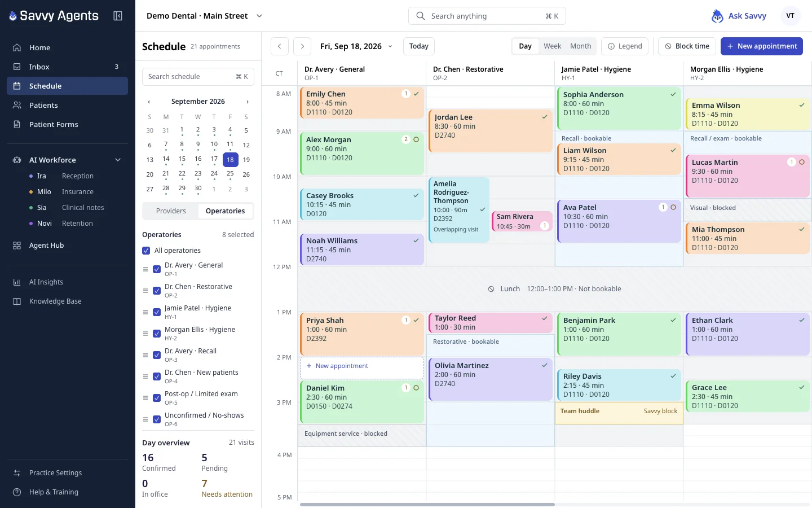Viewport: 812px width, 508px height.
Task: Select September 25 in mini calendar
Action: click(230, 174)
